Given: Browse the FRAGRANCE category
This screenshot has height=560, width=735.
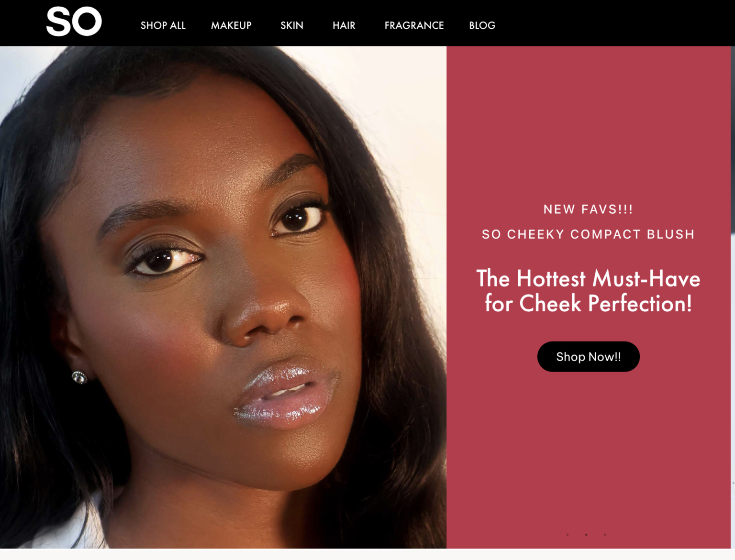Looking at the screenshot, I should 414,25.
